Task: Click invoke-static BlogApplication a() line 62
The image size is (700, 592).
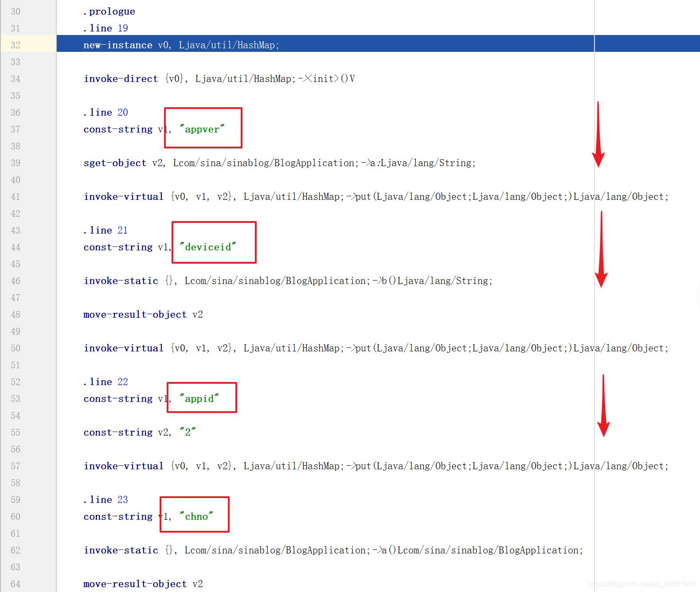Action: [333, 550]
